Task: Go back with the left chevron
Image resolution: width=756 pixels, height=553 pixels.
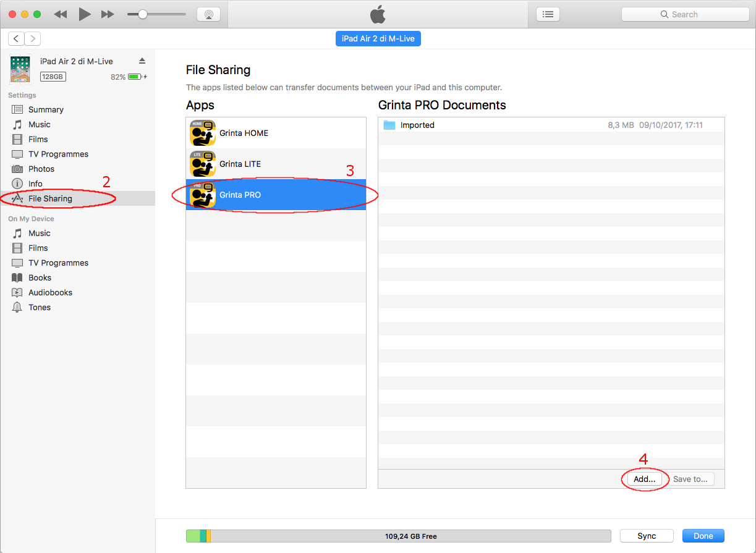Action: click(16, 38)
